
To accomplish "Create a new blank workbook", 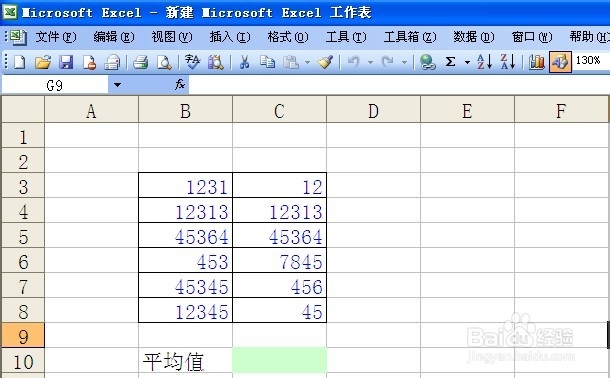I will [19, 62].
